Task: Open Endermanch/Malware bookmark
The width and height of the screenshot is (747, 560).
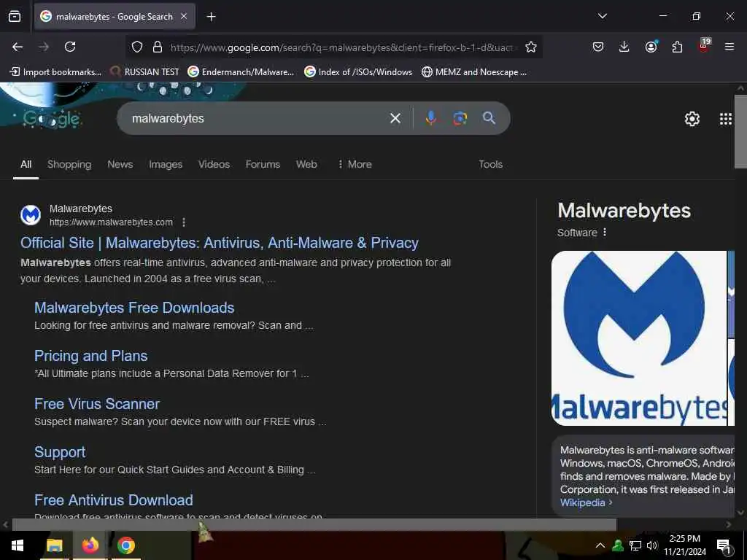Action: [241, 72]
